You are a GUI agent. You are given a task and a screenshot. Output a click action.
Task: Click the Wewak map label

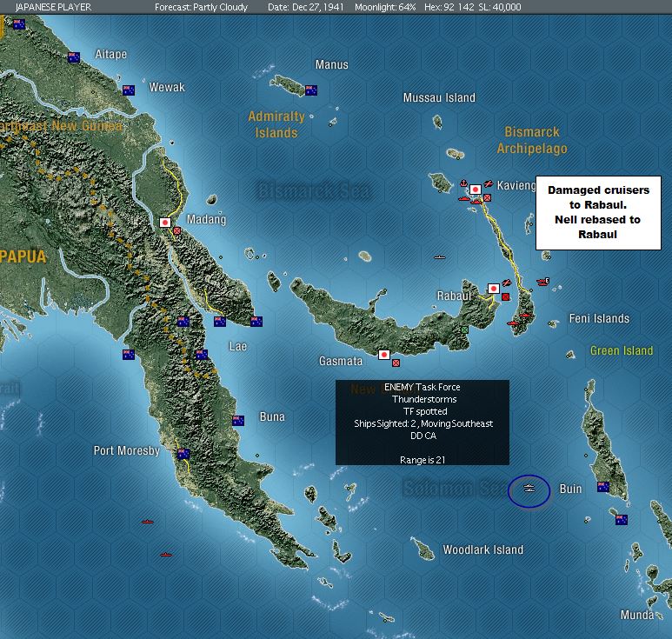click(167, 88)
